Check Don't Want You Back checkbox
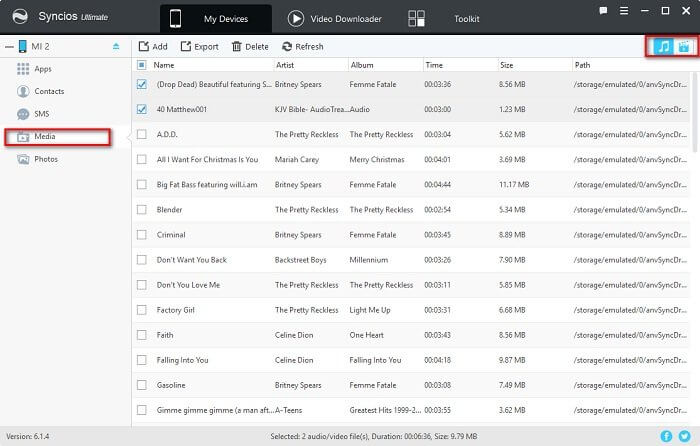 (x=142, y=259)
